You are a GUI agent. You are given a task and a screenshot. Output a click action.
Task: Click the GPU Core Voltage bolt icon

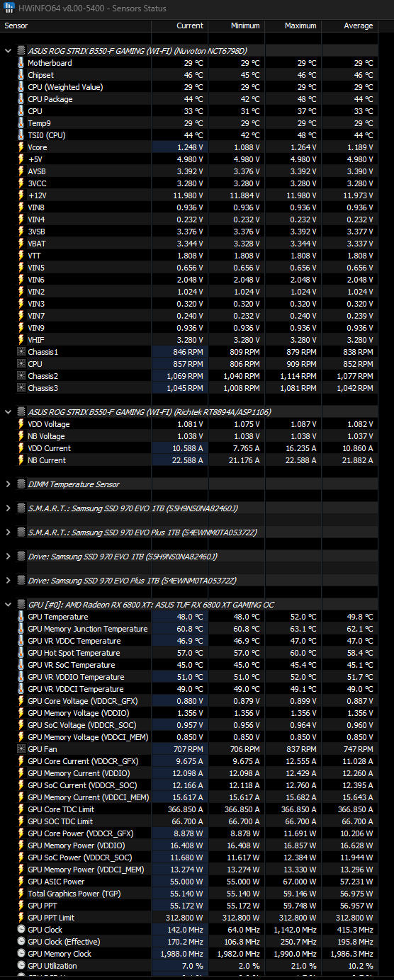tap(21, 701)
